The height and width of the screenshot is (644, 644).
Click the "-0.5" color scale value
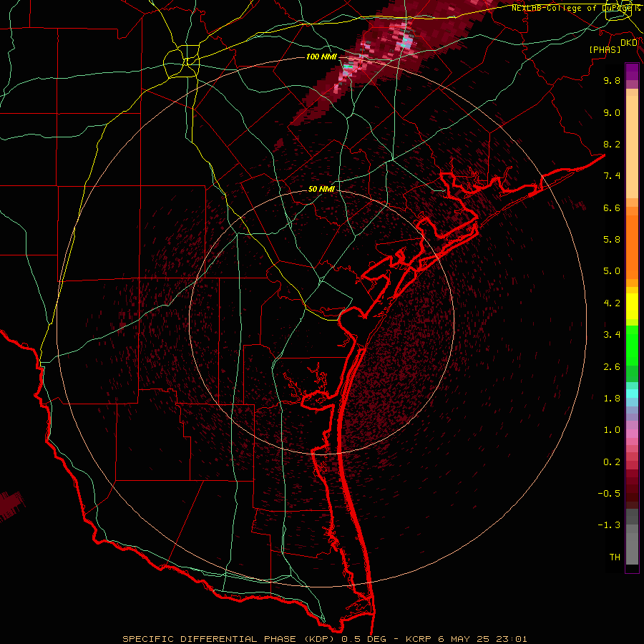[609, 494]
